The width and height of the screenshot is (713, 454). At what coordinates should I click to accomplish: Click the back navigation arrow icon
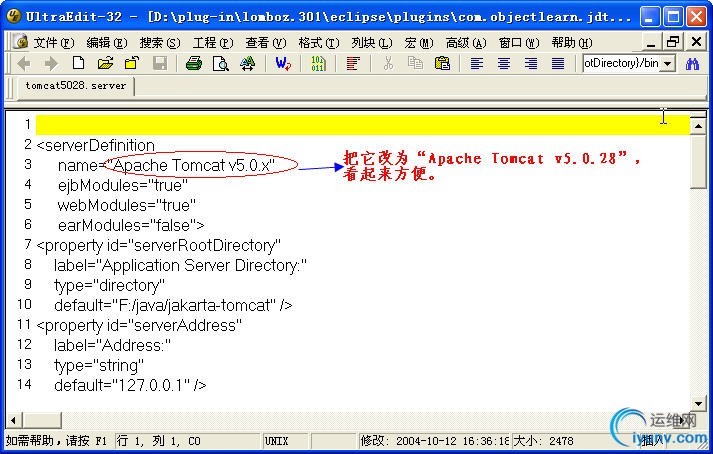click(x=24, y=64)
